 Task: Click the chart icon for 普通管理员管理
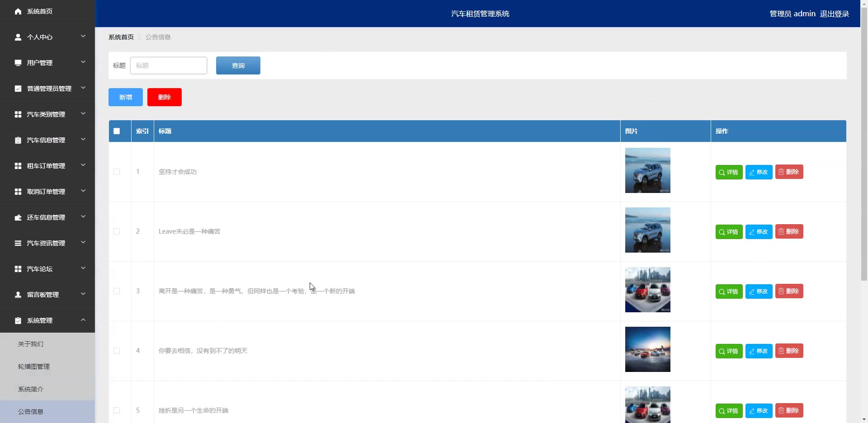pyautogui.click(x=18, y=89)
